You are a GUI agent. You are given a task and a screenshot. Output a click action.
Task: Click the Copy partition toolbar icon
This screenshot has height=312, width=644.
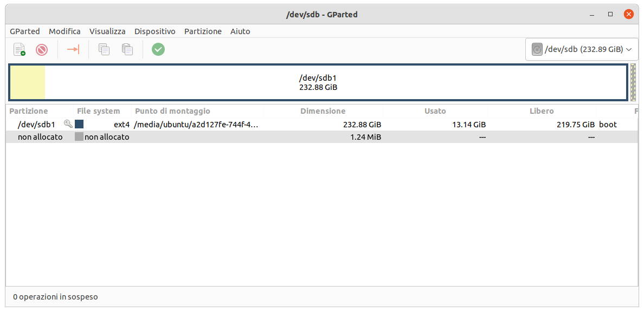tap(104, 49)
